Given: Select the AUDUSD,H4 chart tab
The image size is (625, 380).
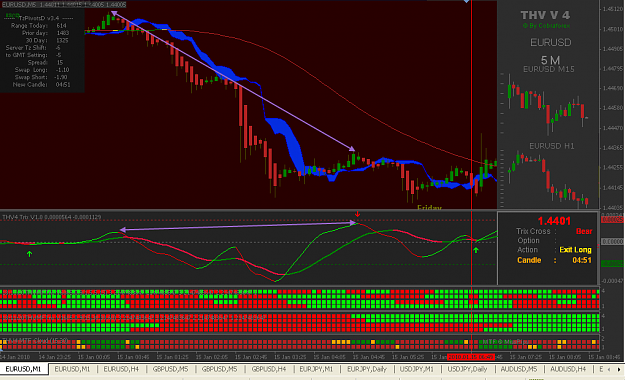Looking at the screenshot, I should click(568, 369).
